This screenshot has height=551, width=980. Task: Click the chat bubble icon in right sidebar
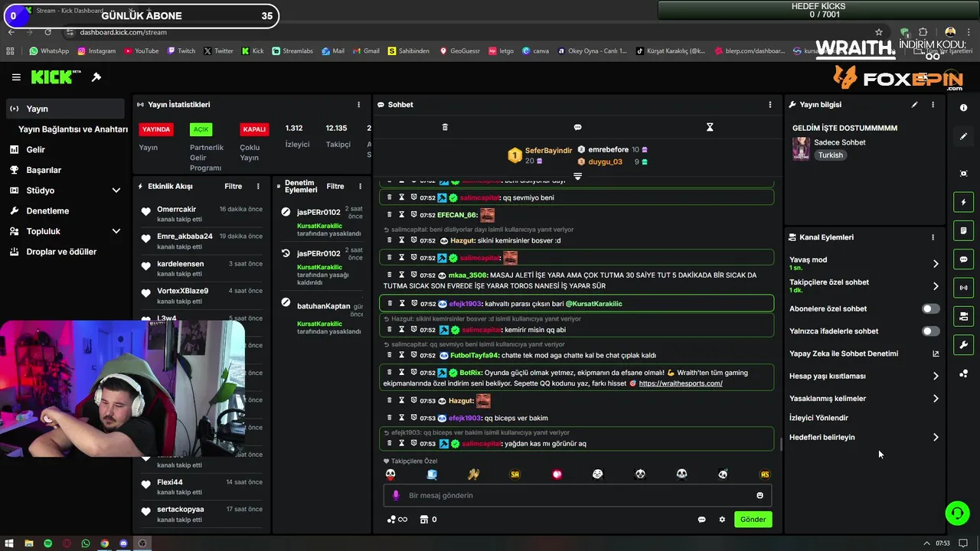point(963,259)
